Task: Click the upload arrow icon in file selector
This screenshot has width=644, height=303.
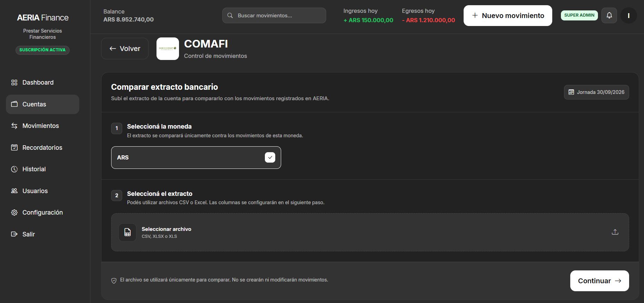Action: 615,232
